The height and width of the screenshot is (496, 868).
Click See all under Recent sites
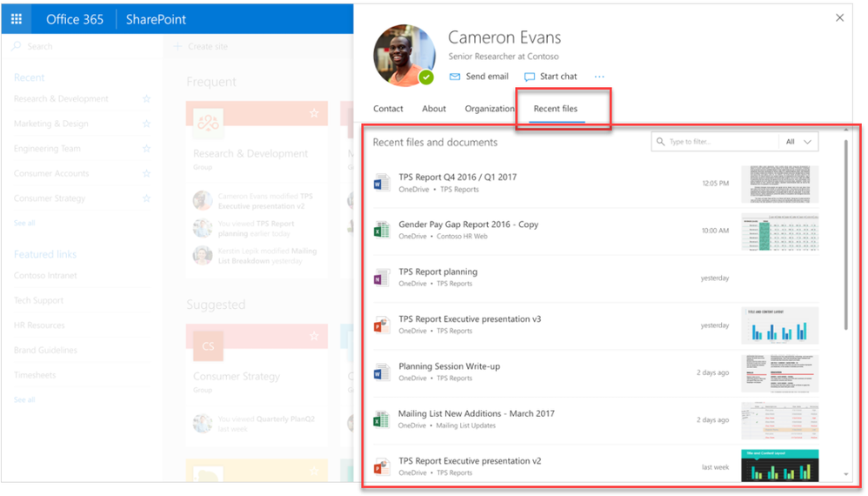(x=24, y=223)
